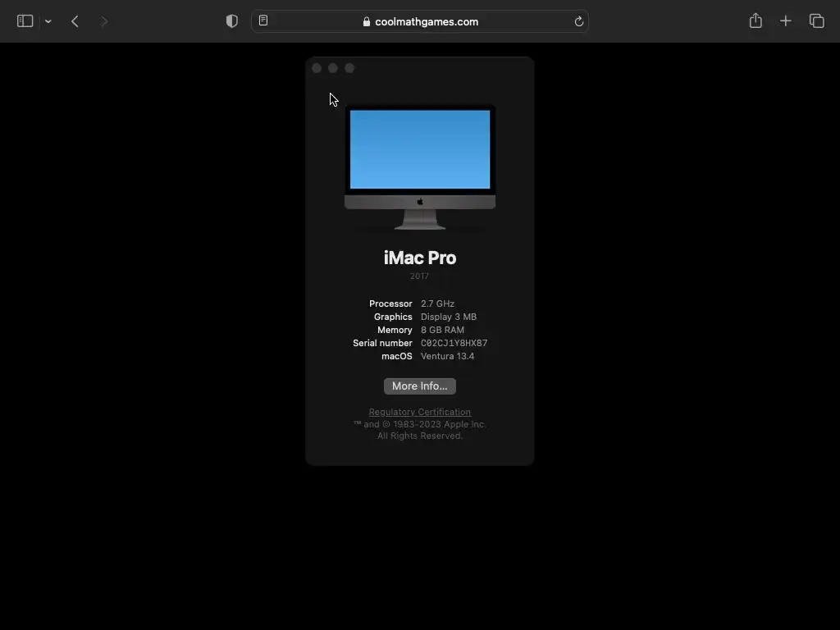This screenshot has width=840, height=630.
Task: Select the coolmathgames.com address field
Action: [x=420, y=21]
